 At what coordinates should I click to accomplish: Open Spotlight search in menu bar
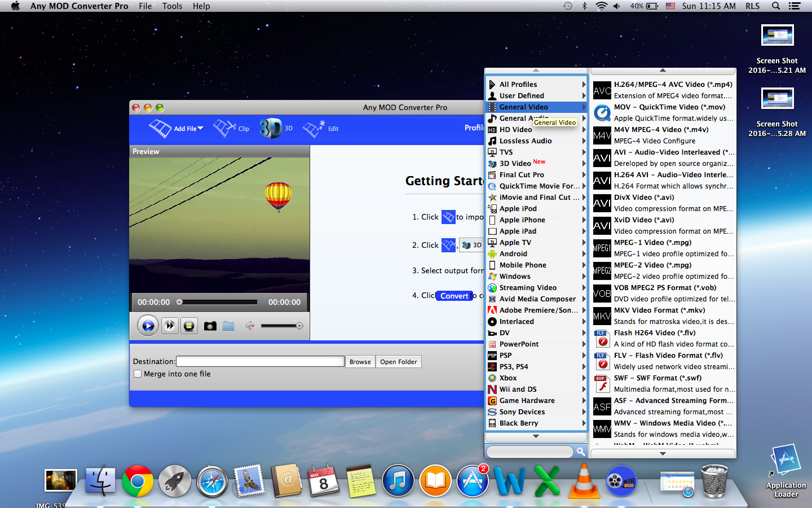(x=776, y=6)
